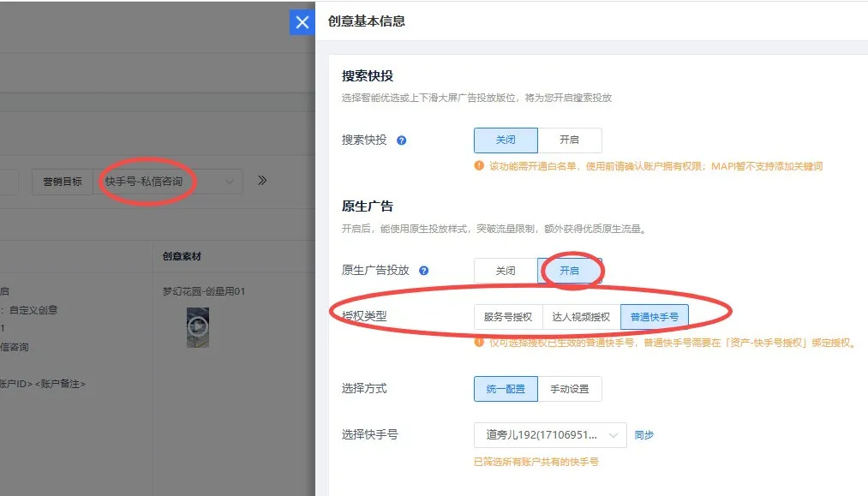
Task: Expand more filters with the double chevron
Action: (x=262, y=181)
